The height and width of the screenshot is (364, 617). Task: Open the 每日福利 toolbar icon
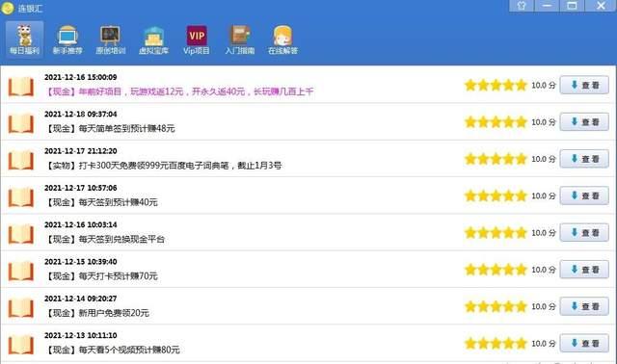click(x=24, y=39)
